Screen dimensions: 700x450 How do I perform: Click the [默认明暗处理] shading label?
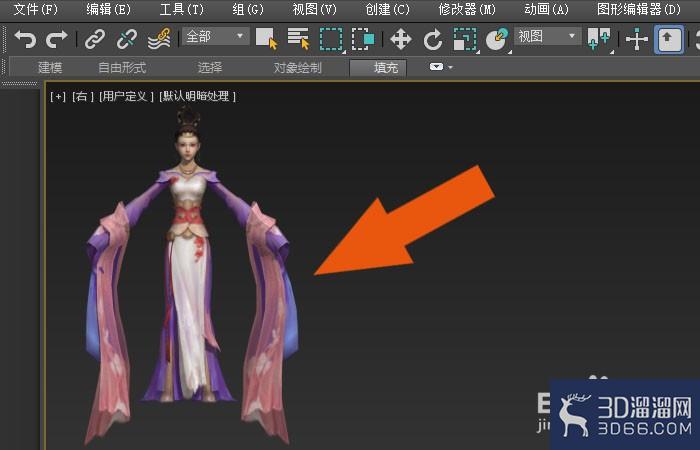(x=197, y=96)
